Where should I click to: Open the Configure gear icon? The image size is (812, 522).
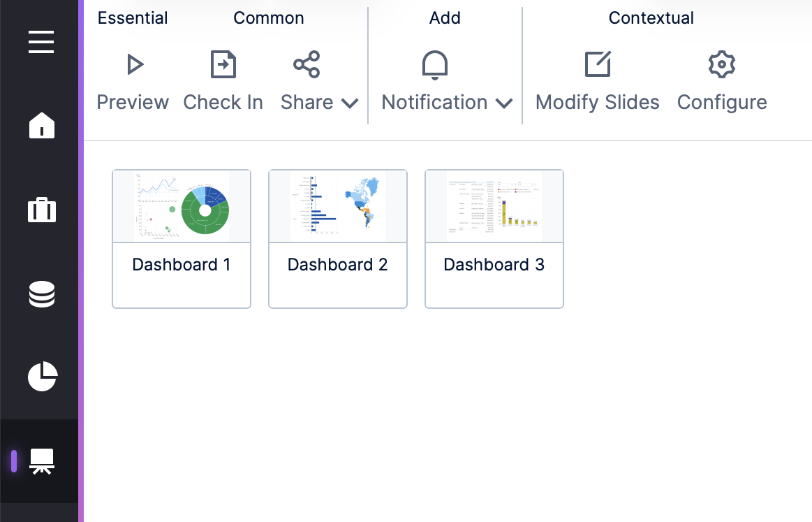pos(721,65)
